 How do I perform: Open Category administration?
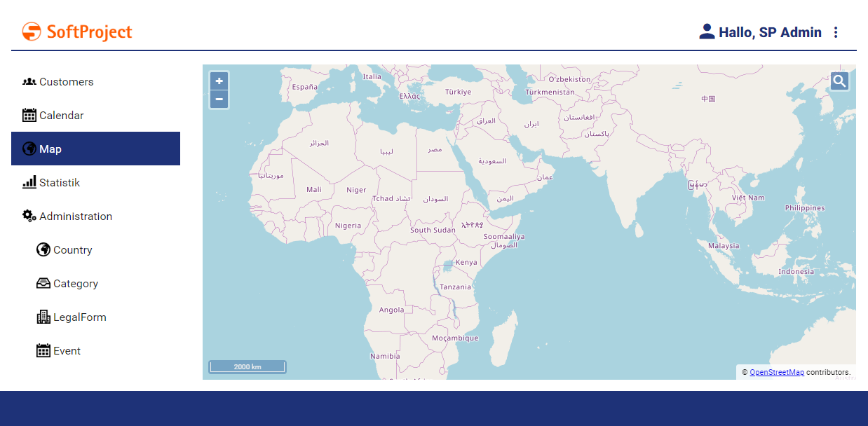75,284
